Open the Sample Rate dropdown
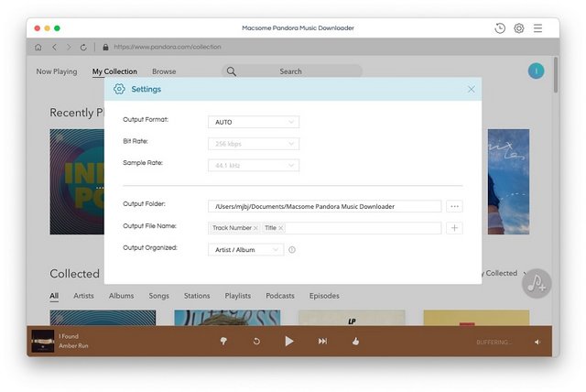This screenshot has height=392, width=586. [254, 166]
